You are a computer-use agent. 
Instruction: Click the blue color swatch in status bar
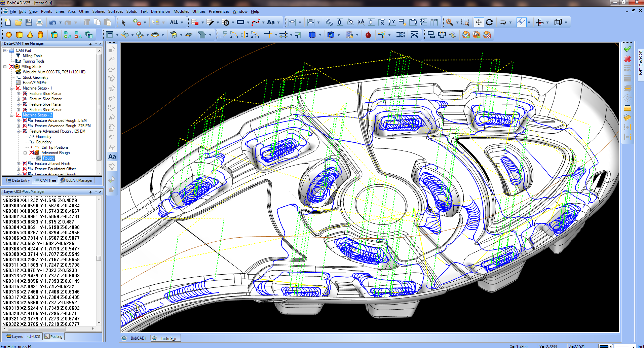click(x=604, y=346)
